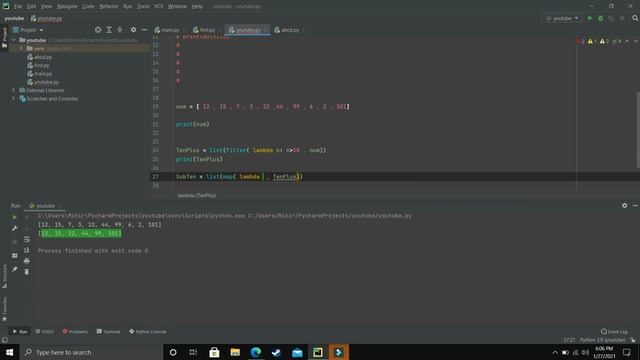Open Windows Start menu

click(x=9, y=352)
